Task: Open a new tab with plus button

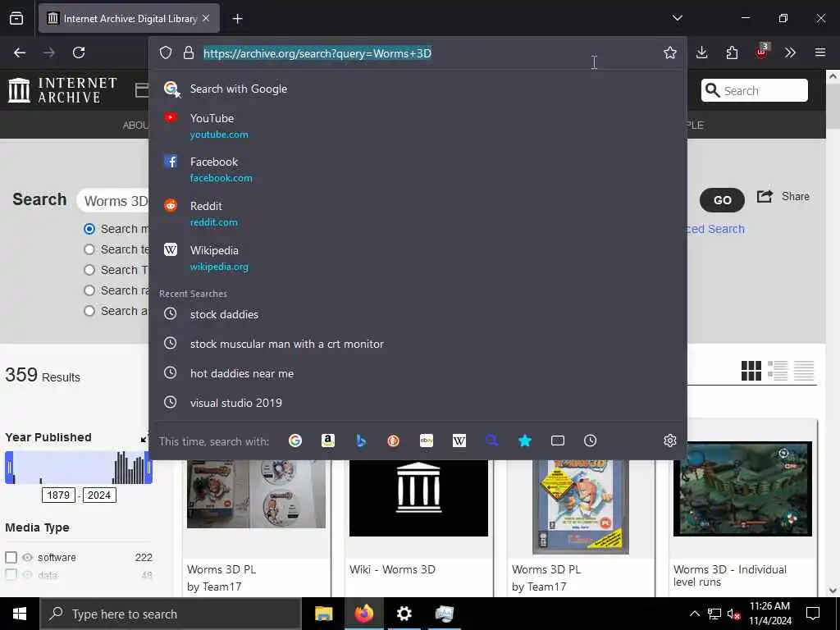Action: tap(237, 19)
